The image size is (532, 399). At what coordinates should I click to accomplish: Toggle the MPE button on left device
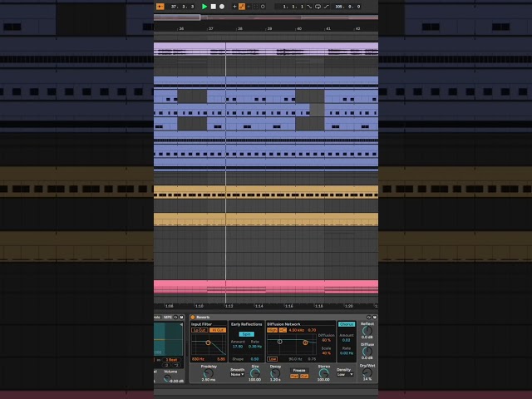[168, 318]
